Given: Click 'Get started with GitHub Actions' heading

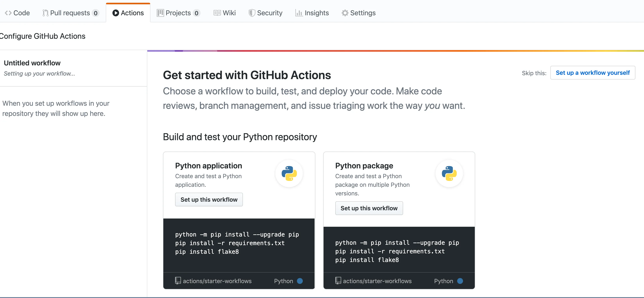Looking at the screenshot, I should click(247, 75).
